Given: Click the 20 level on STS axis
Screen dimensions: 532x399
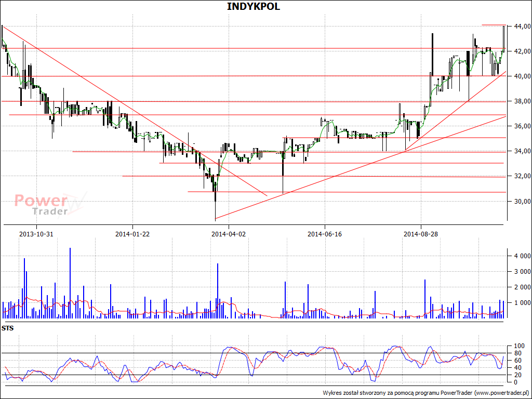Looking at the screenshot, I should pos(518,375).
